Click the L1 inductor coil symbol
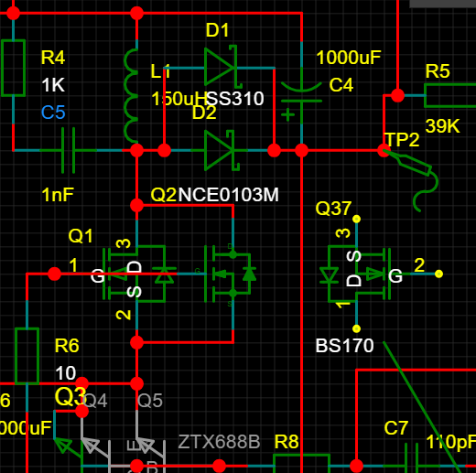Viewport: 476px width, 473px height. (x=132, y=96)
